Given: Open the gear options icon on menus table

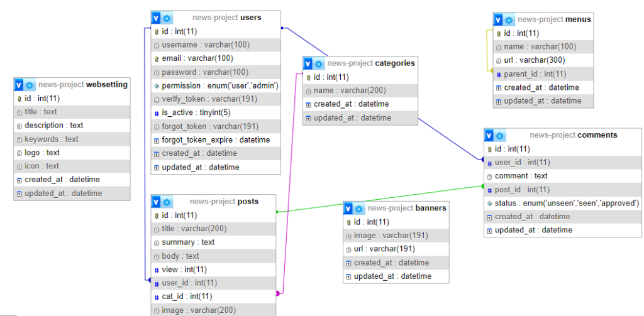Looking at the screenshot, I should (509, 19).
